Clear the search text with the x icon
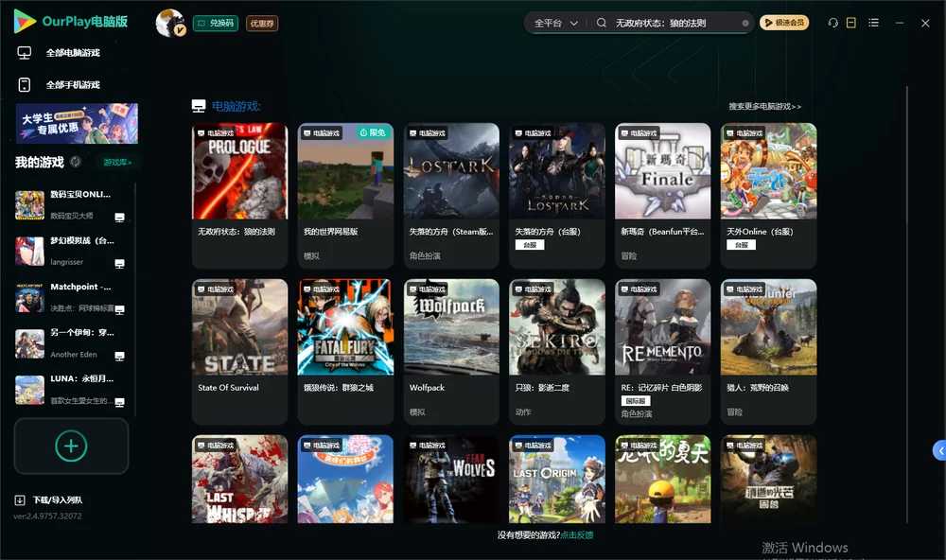The height and width of the screenshot is (560, 946). point(745,23)
